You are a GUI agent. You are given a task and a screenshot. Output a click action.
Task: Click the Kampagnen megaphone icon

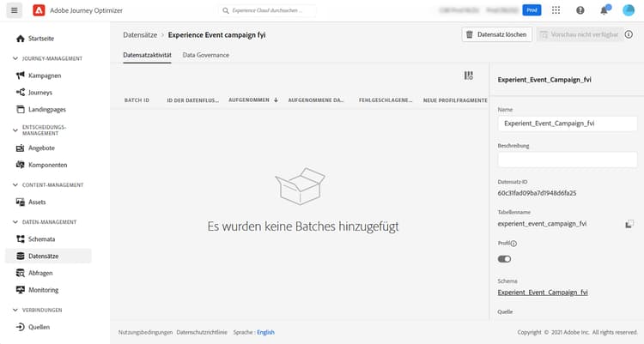pyautogui.click(x=20, y=75)
